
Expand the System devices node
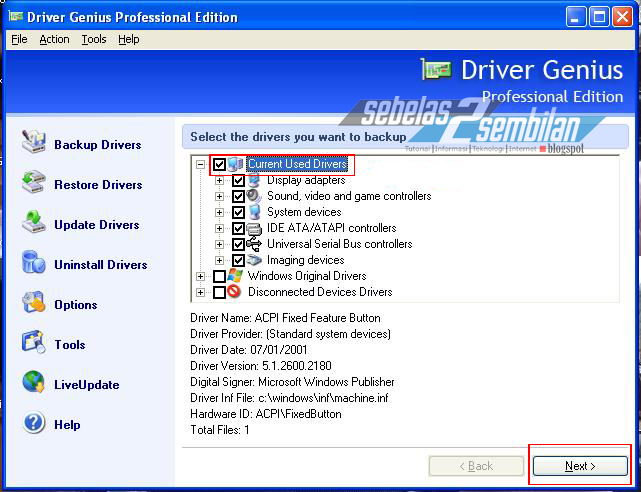220,212
